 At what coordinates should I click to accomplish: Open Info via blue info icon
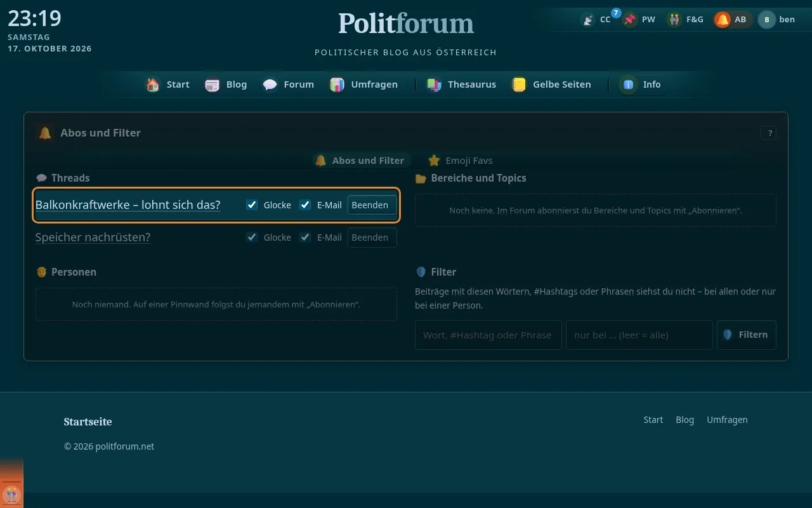pos(629,84)
